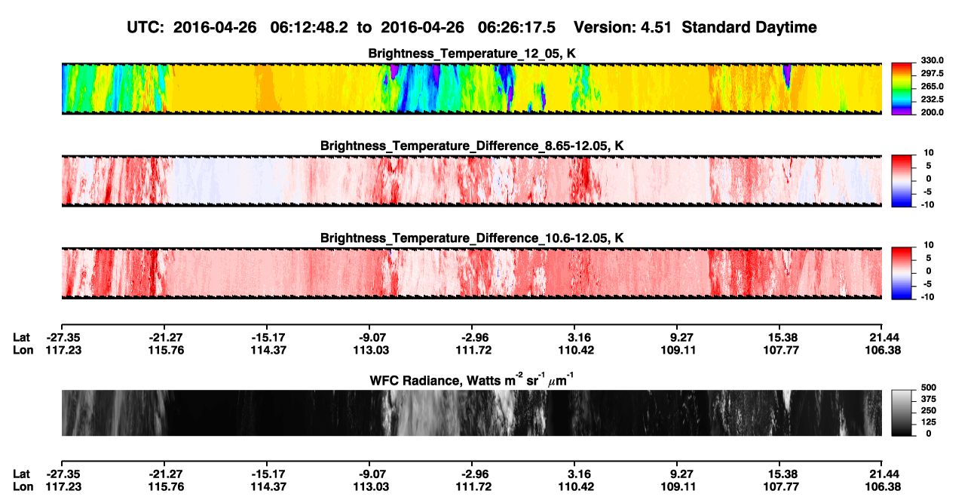Click latitude 3.16 on the upper axis
980x503 pixels.
click(574, 338)
